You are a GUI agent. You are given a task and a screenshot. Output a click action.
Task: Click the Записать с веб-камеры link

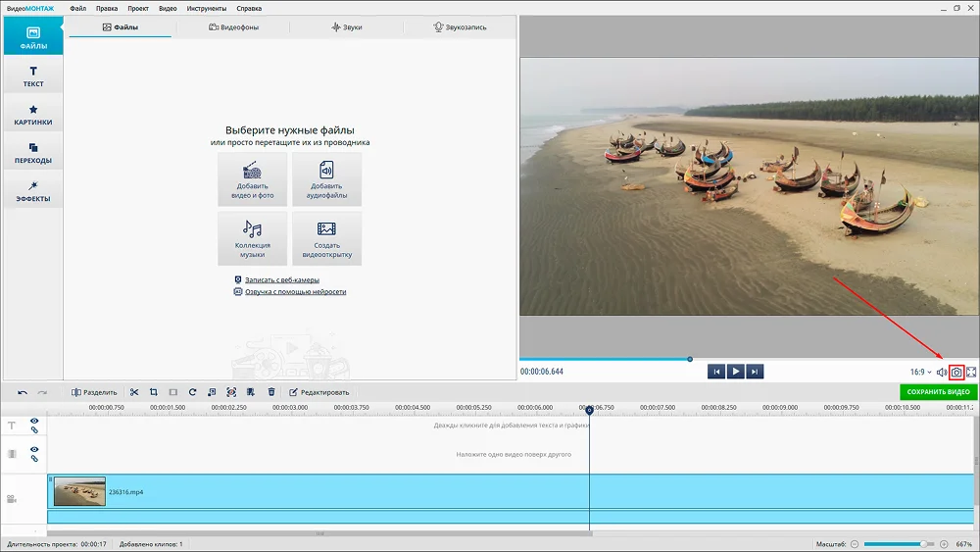282,280
